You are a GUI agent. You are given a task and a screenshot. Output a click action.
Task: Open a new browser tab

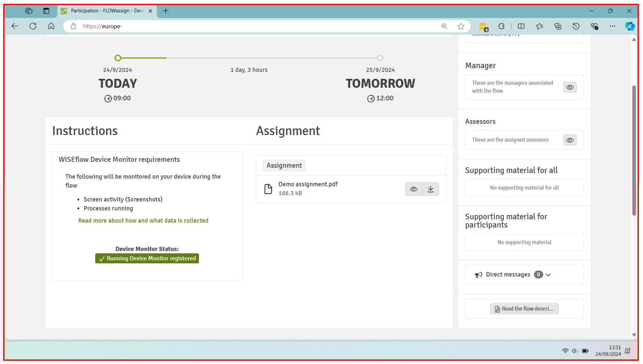[x=165, y=11]
